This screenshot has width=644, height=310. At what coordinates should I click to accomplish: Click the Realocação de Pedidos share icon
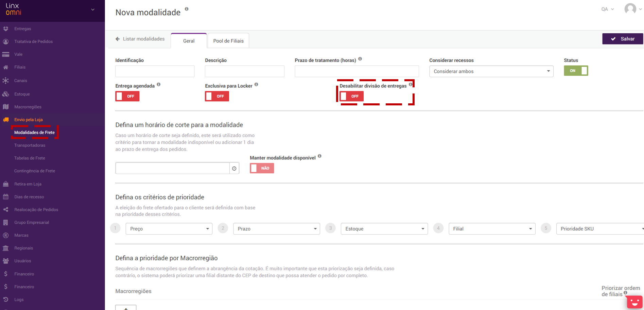(6, 210)
